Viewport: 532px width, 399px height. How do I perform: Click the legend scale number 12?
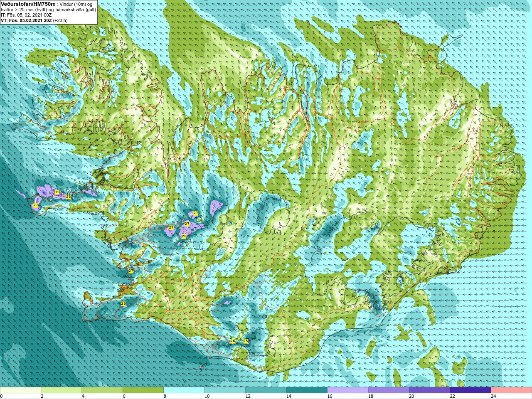pos(247,396)
